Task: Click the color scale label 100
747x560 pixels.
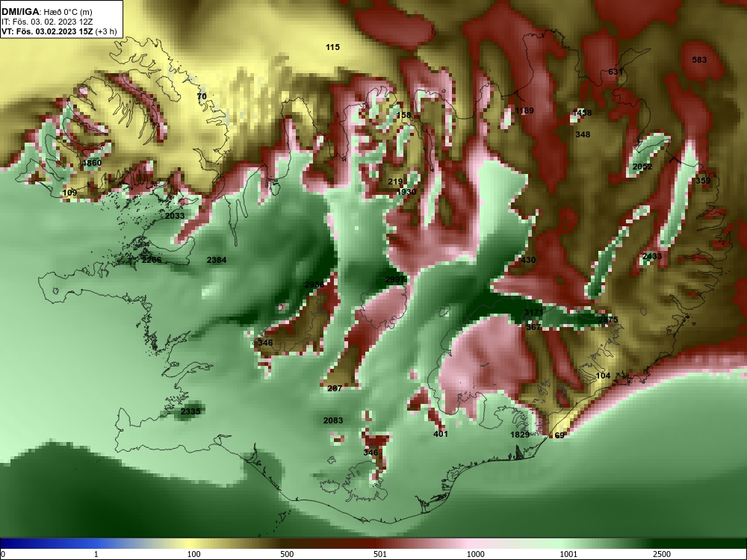Action: (193, 554)
